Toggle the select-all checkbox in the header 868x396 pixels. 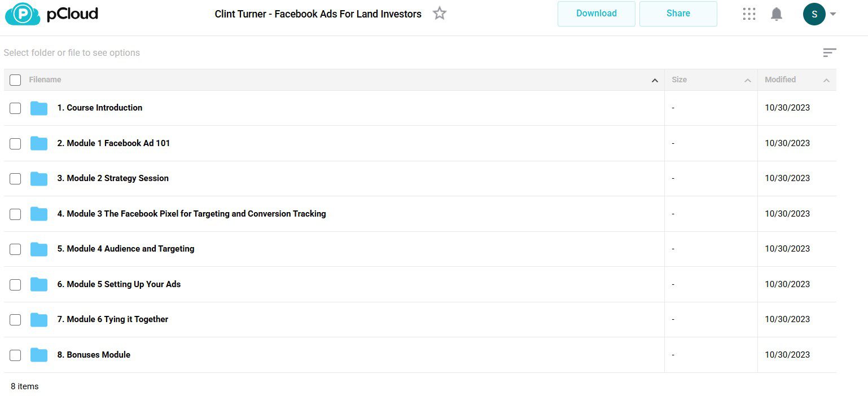(x=15, y=80)
